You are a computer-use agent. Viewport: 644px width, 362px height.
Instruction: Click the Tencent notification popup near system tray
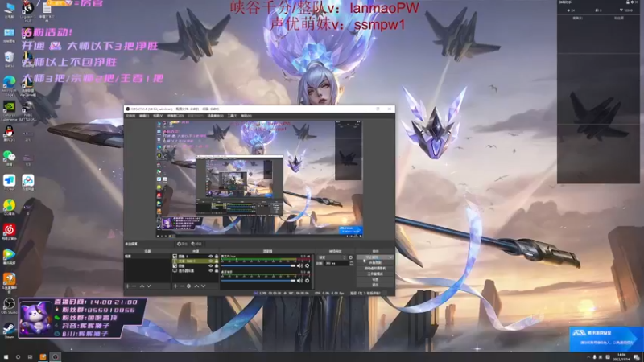606,339
